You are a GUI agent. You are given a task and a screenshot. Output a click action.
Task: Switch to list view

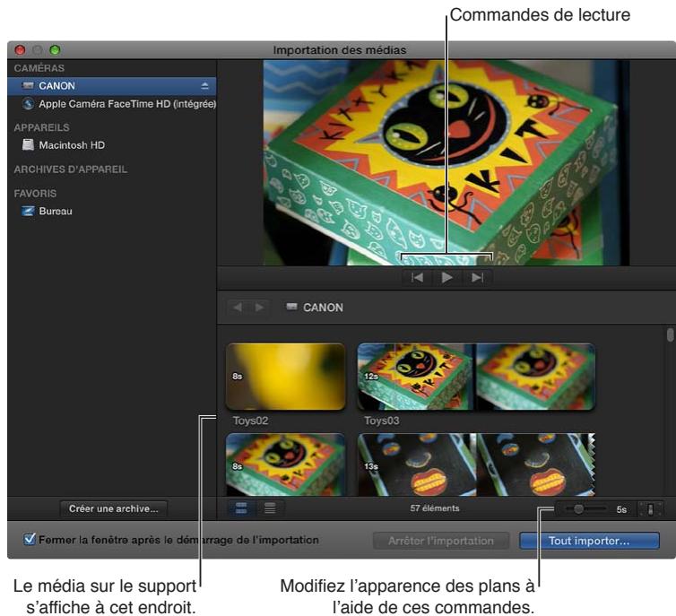[270, 508]
